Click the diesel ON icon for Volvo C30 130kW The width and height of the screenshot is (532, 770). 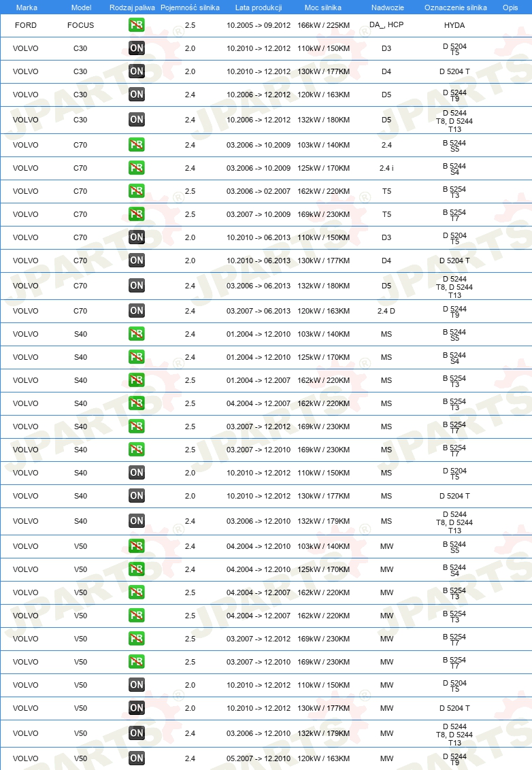coord(137,71)
